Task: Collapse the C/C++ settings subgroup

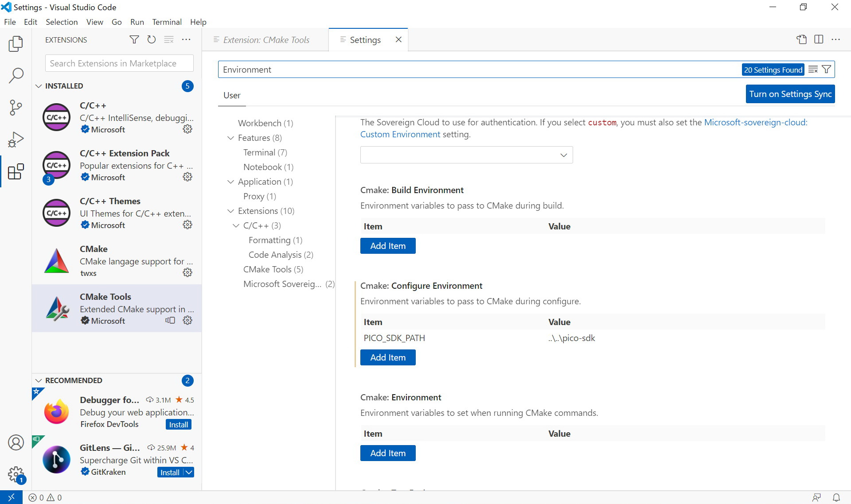Action: click(236, 225)
